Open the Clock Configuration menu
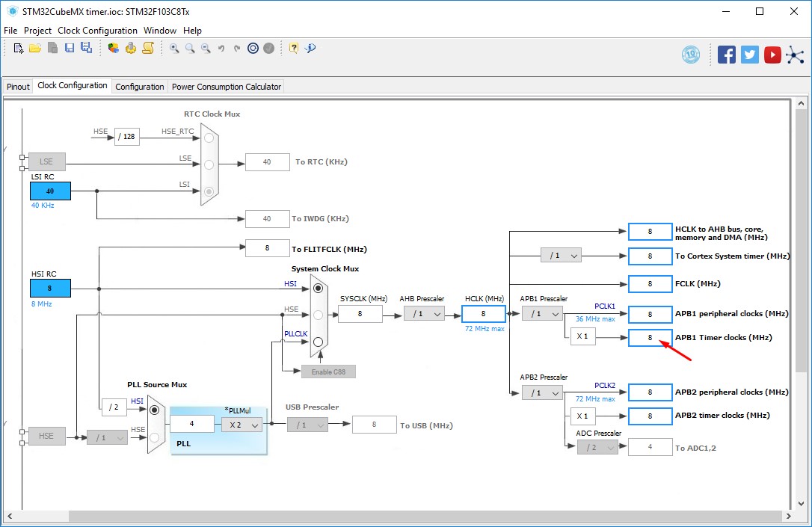812x527 pixels. click(x=97, y=31)
